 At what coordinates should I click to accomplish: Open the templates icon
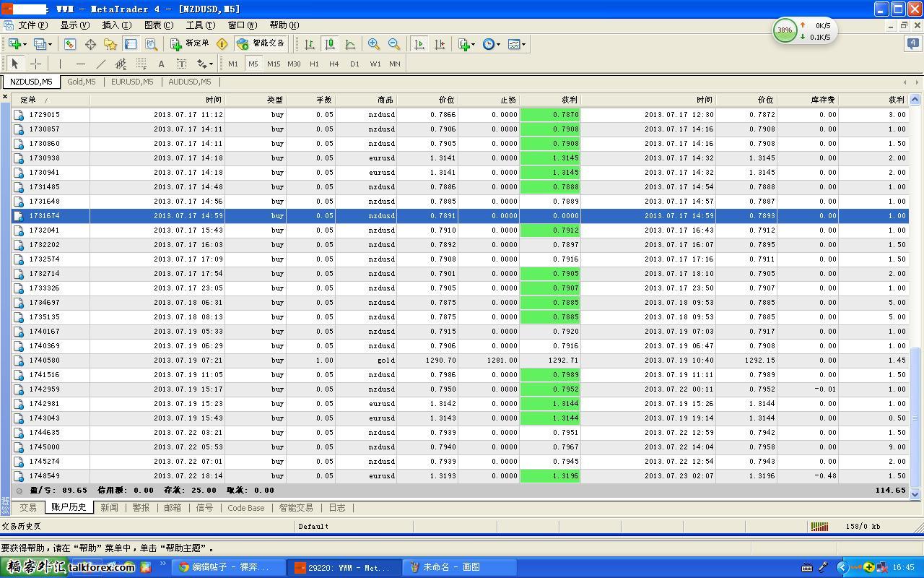click(x=514, y=44)
